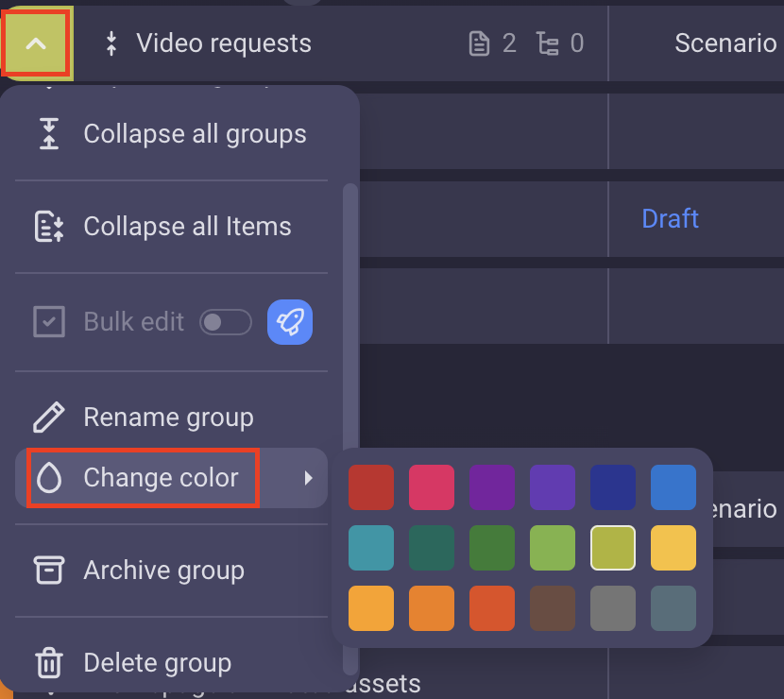Select the selected olive-yellow swatch

[x=613, y=548]
